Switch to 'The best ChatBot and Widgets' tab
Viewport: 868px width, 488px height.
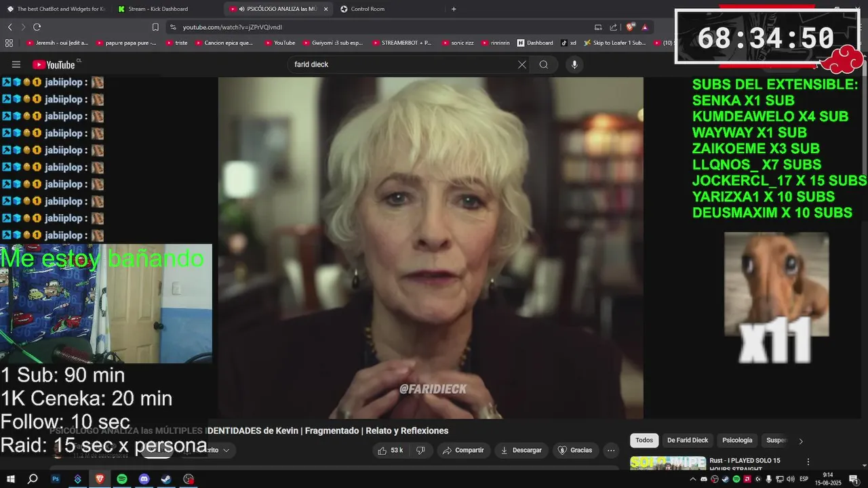56,9
